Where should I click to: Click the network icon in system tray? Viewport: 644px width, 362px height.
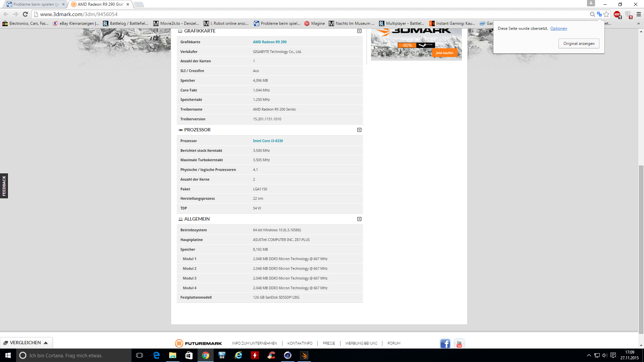point(597,355)
